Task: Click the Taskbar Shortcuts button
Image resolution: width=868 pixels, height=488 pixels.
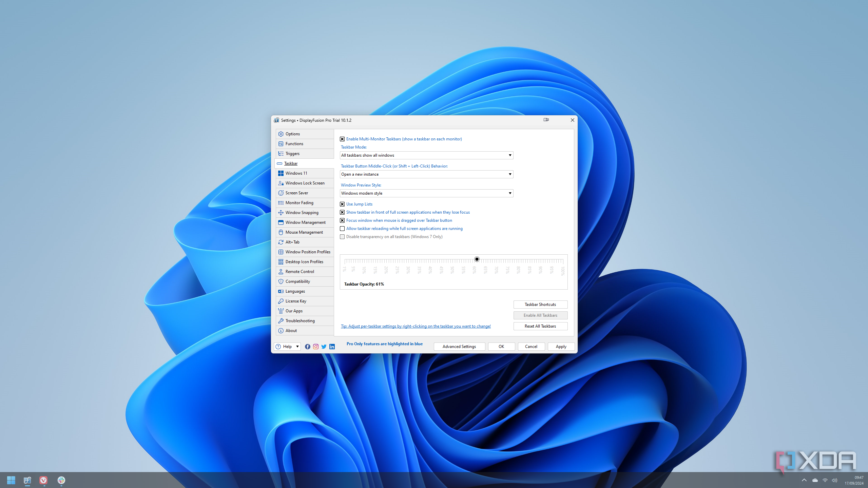Action: [x=540, y=305]
